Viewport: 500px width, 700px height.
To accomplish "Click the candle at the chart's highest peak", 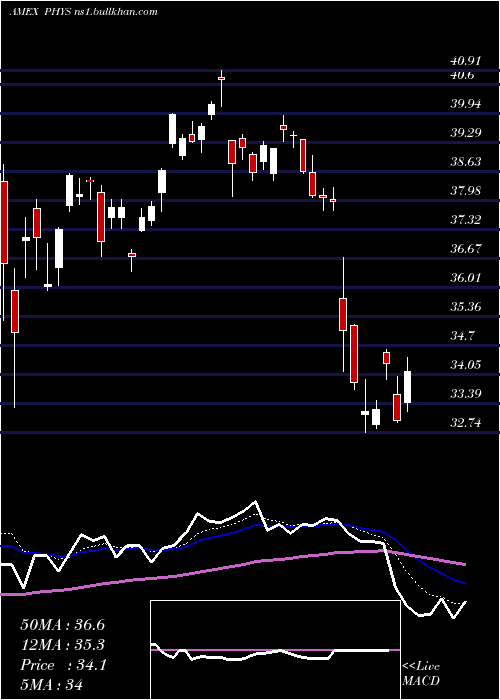I will coord(221,88).
